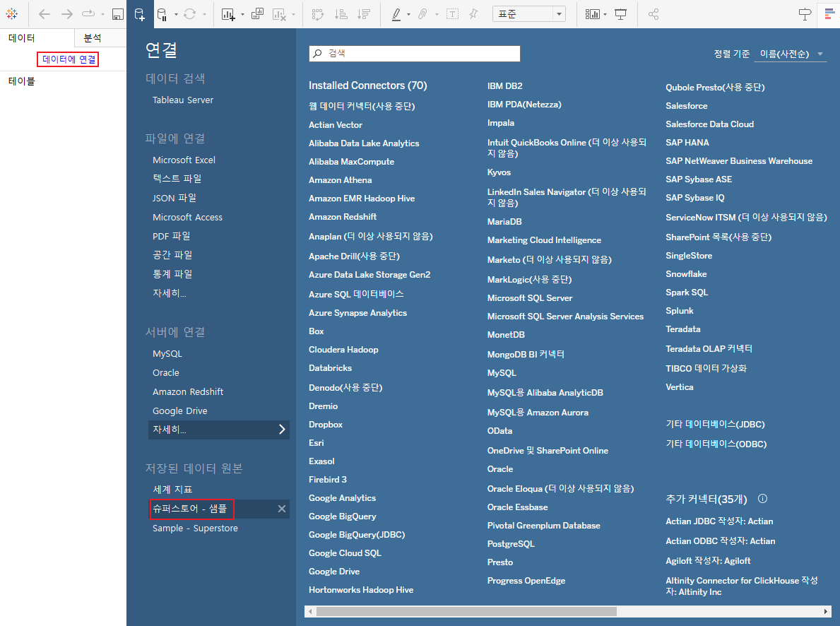Expand the new worksheet dropdown arrow

tap(243, 15)
